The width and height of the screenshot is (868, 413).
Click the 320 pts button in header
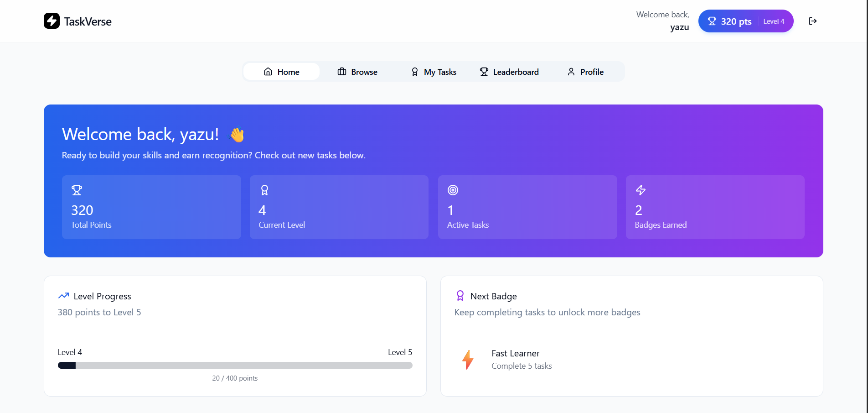[x=746, y=21]
